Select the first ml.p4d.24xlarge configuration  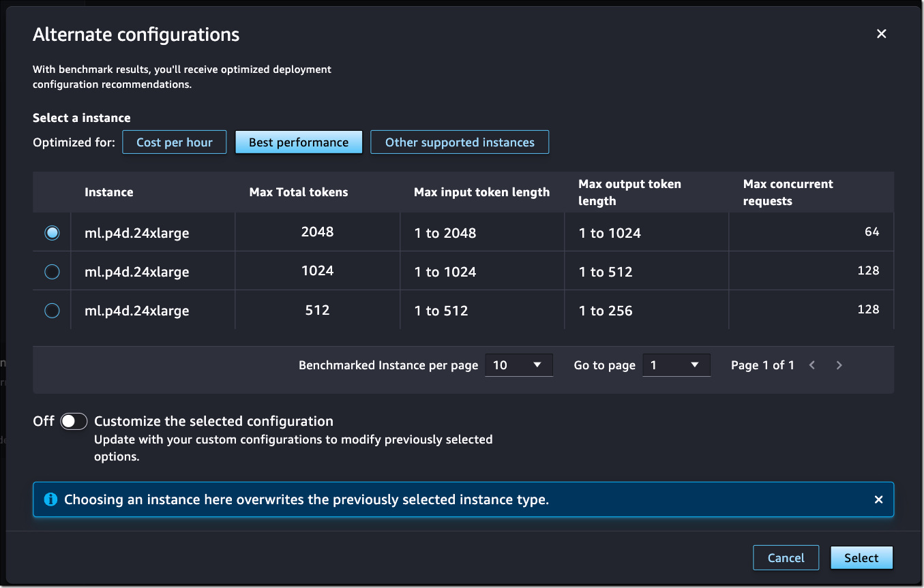[52, 232]
